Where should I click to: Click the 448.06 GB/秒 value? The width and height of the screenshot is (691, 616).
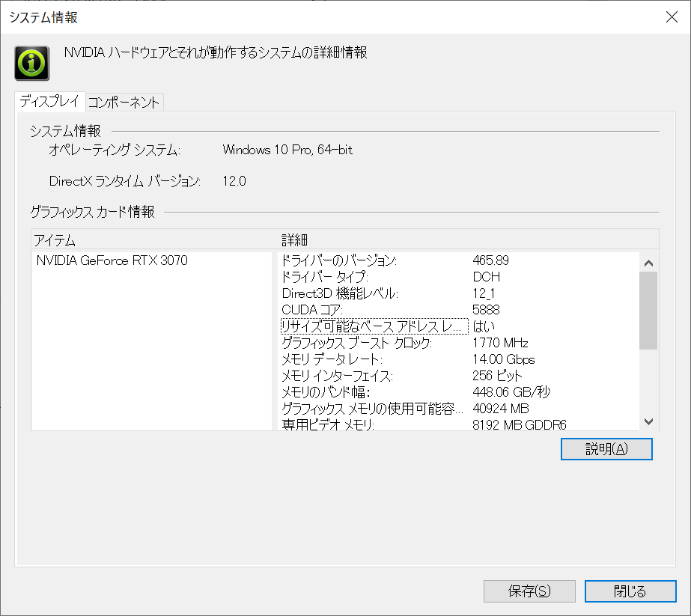(511, 391)
